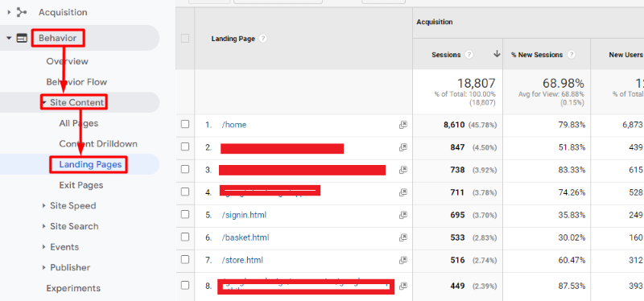Check the box for /store.html row

tap(185, 259)
